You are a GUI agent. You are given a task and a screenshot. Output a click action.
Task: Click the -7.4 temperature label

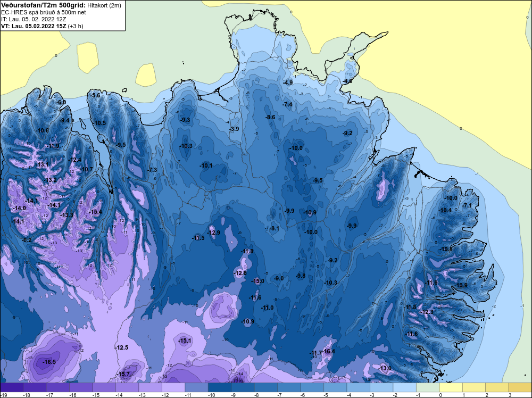tap(287, 104)
